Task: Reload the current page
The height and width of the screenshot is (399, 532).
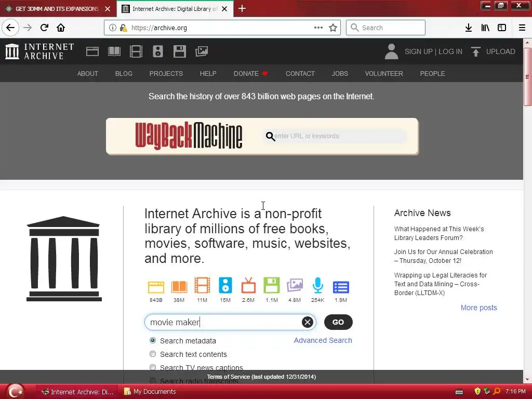Action: [44, 28]
